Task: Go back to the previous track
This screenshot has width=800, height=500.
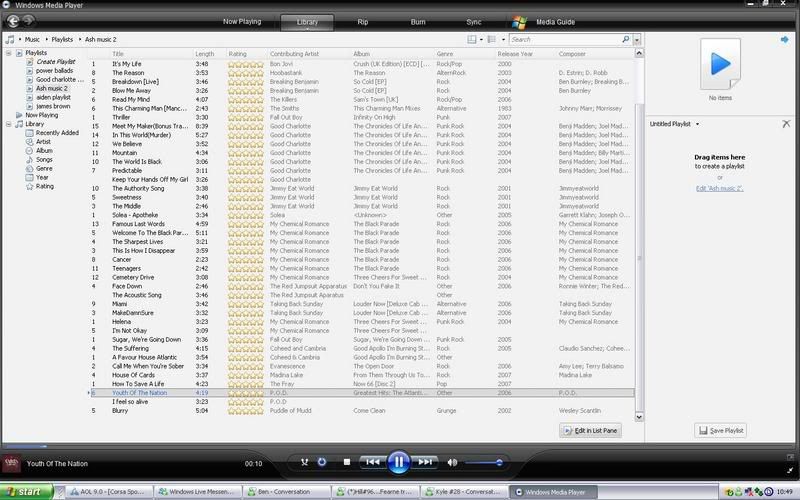Action: pos(371,462)
